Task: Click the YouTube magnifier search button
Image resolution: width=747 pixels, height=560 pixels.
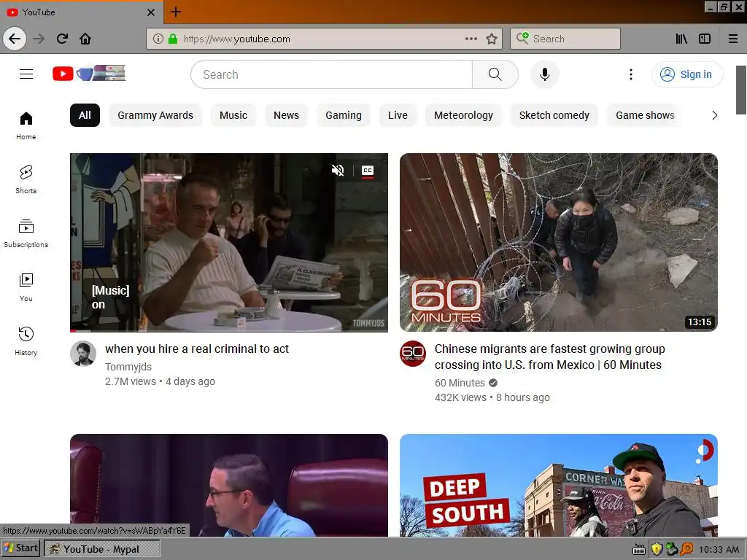Action: click(495, 74)
